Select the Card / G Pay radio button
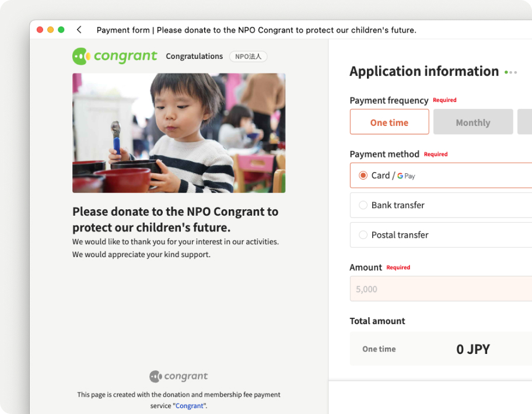 (x=363, y=176)
